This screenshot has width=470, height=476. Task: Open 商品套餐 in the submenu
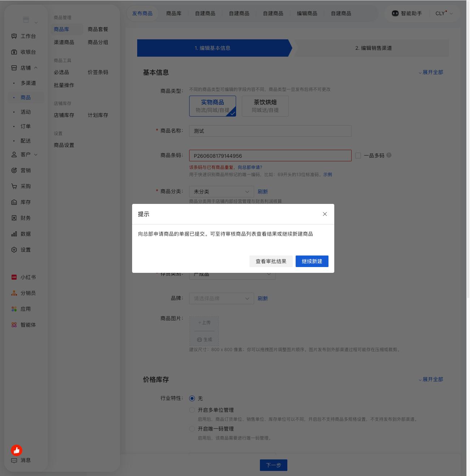pos(98,29)
